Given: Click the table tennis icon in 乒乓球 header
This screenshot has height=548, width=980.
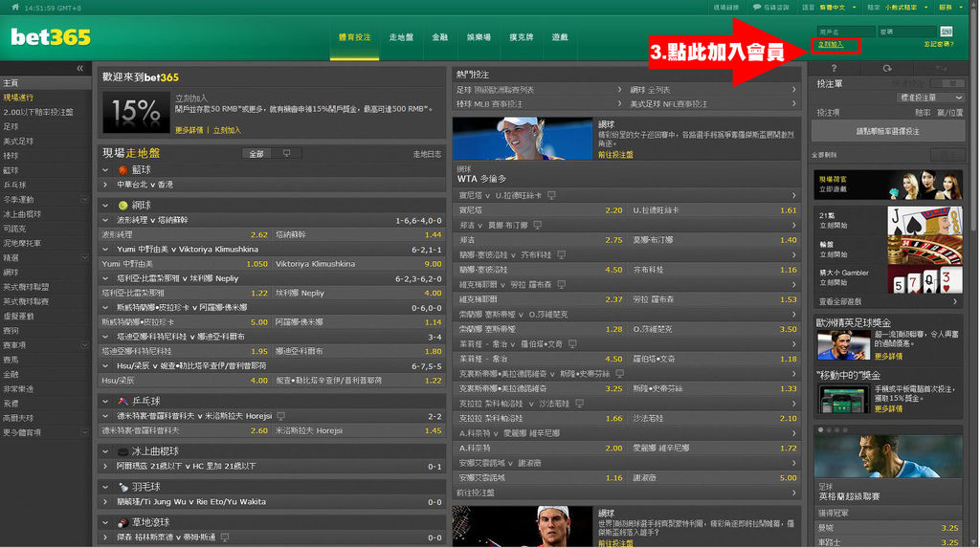Looking at the screenshot, I should tap(123, 401).
